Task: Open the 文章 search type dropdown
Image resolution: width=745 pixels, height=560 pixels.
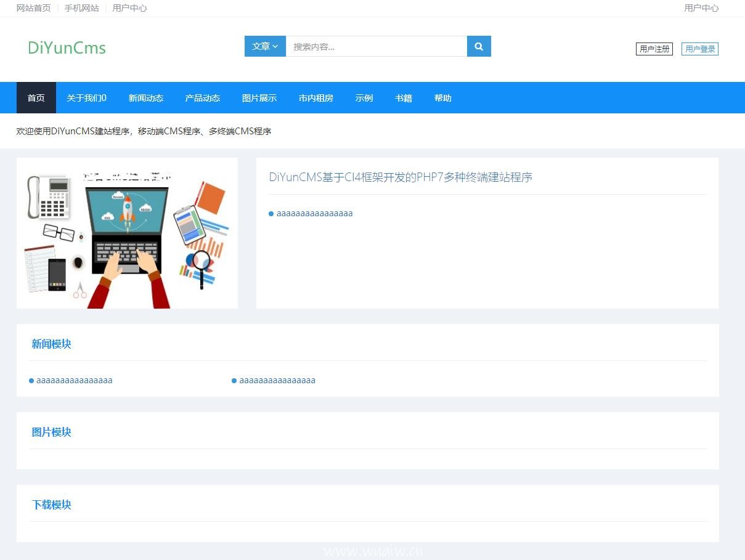Action: coord(264,46)
